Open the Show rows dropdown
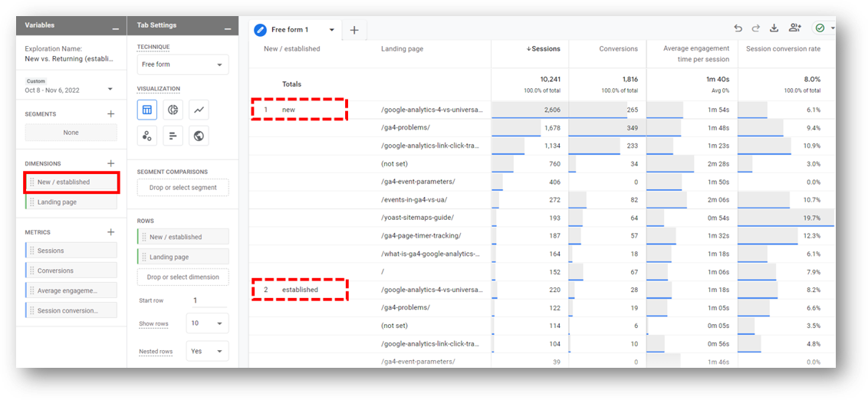The width and height of the screenshot is (868, 400). 208,323
